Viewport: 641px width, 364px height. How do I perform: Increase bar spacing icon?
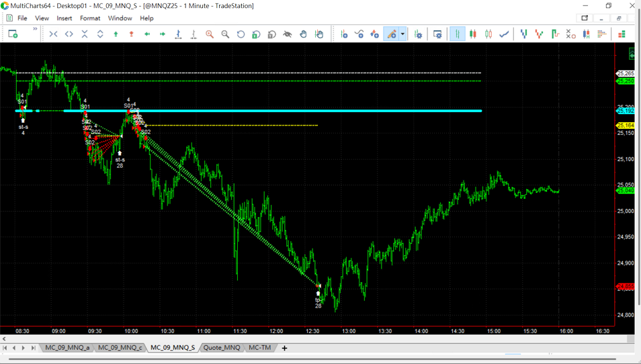178,34
